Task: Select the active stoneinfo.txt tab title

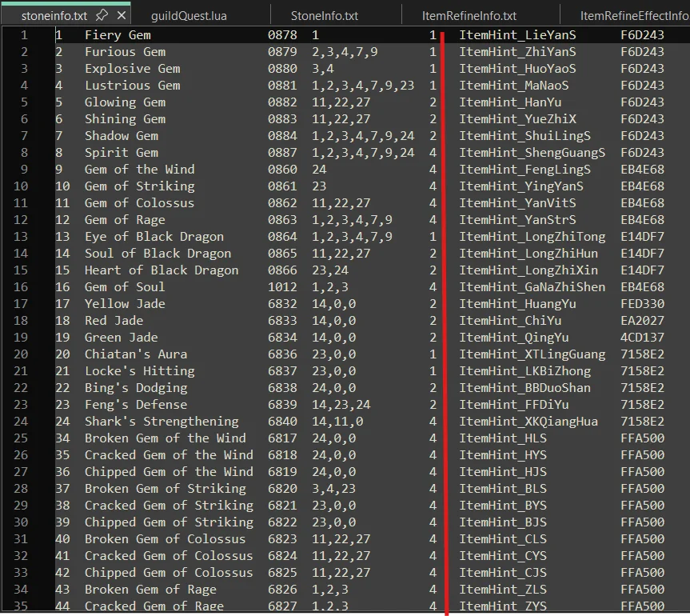Action: 54,15
